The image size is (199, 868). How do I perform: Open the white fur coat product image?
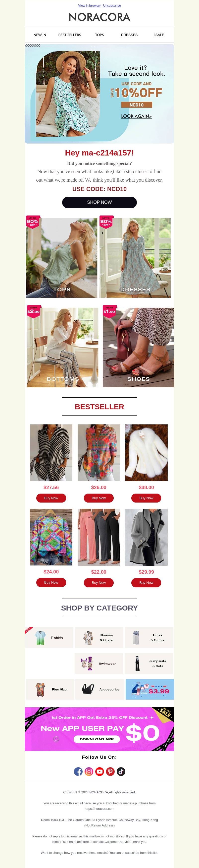pyautogui.click(x=147, y=453)
